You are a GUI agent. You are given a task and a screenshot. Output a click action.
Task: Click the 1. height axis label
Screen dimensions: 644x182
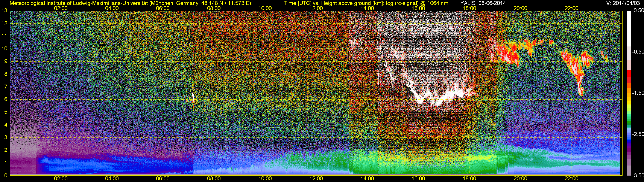(6, 163)
